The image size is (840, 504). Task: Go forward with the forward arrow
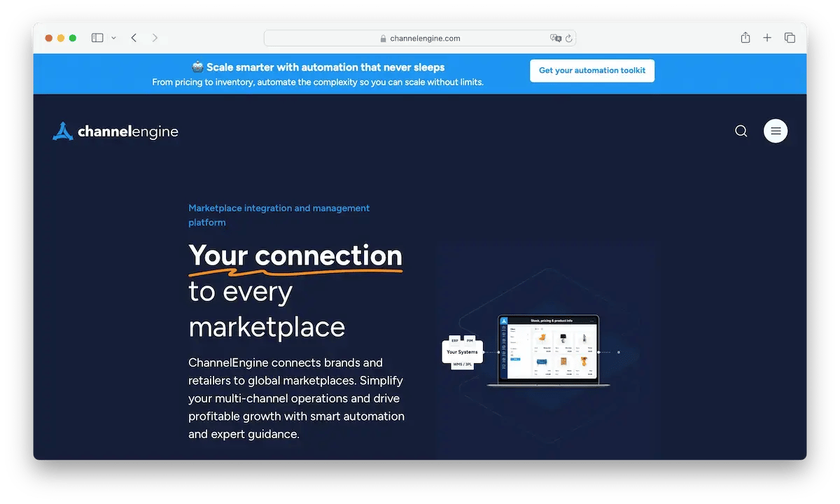[x=155, y=38]
